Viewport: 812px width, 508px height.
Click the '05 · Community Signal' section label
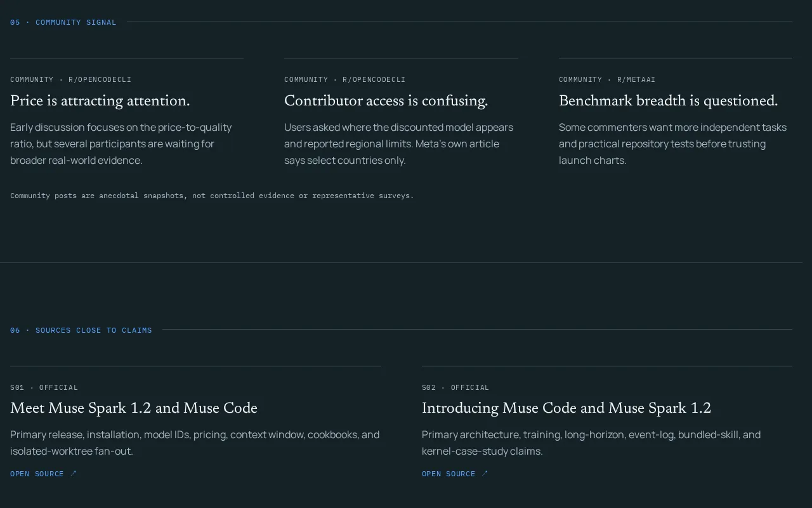[63, 22]
